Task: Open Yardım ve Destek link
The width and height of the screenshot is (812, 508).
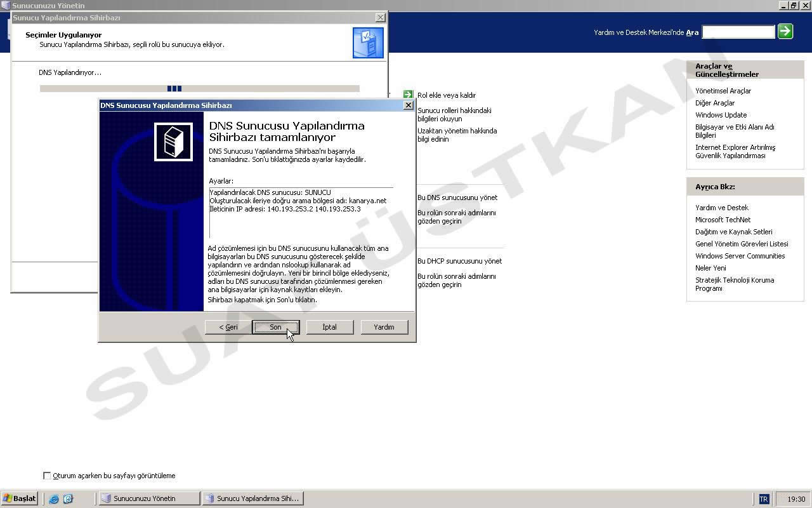Action: tap(722, 208)
